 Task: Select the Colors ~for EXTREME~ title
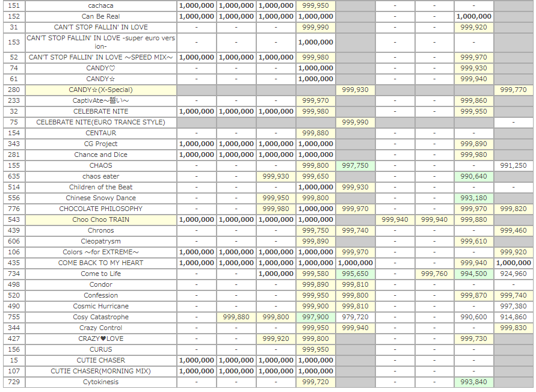101,253
